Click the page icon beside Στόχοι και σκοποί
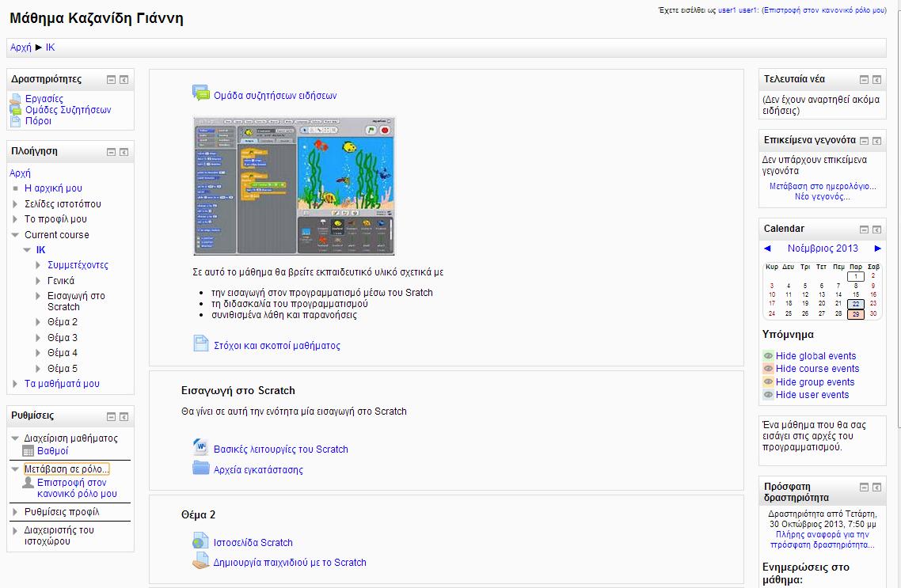 click(x=200, y=343)
